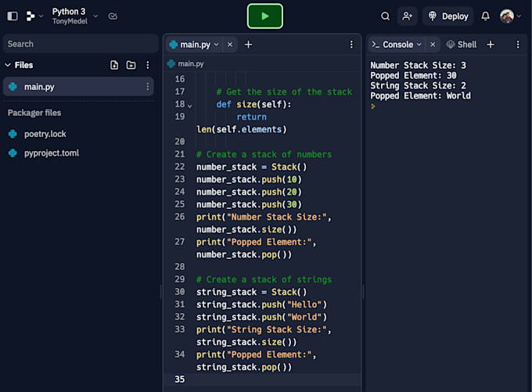This screenshot has width=532, height=392.
Task: Open notifications bell
Action: click(x=486, y=16)
